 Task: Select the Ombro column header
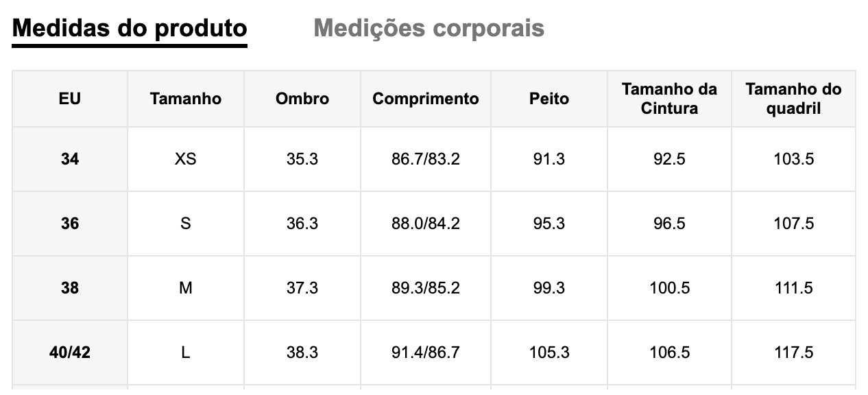click(302, 99)
